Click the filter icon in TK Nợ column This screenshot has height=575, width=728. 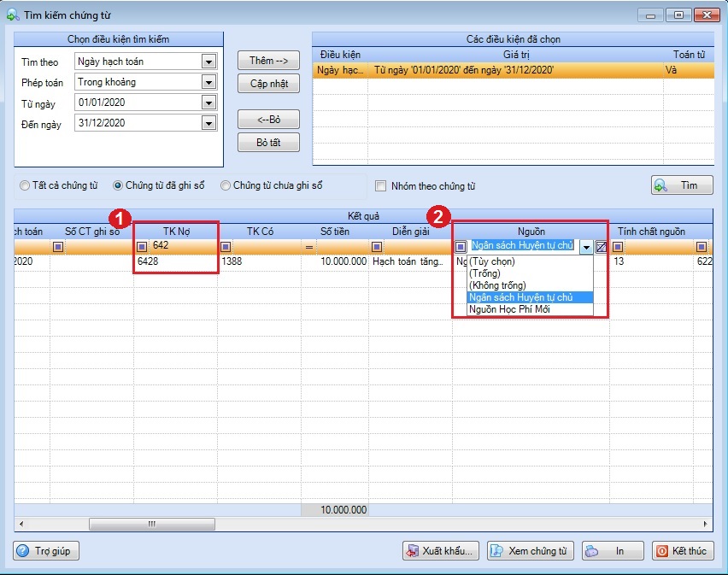[x=142, y=246]
